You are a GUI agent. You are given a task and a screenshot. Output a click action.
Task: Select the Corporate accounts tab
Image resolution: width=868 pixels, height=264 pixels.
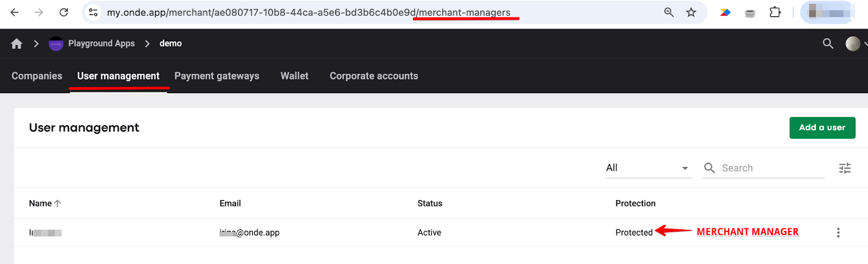[x=374, y=76]
